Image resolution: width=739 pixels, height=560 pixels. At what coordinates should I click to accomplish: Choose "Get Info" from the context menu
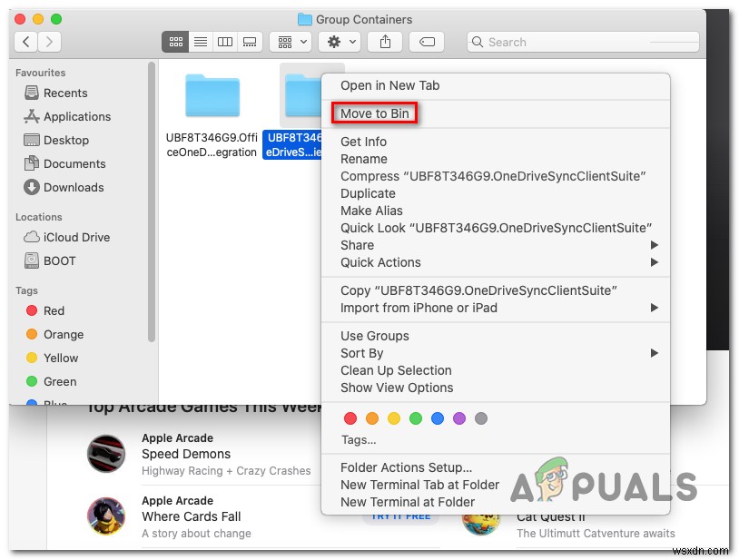364,142
